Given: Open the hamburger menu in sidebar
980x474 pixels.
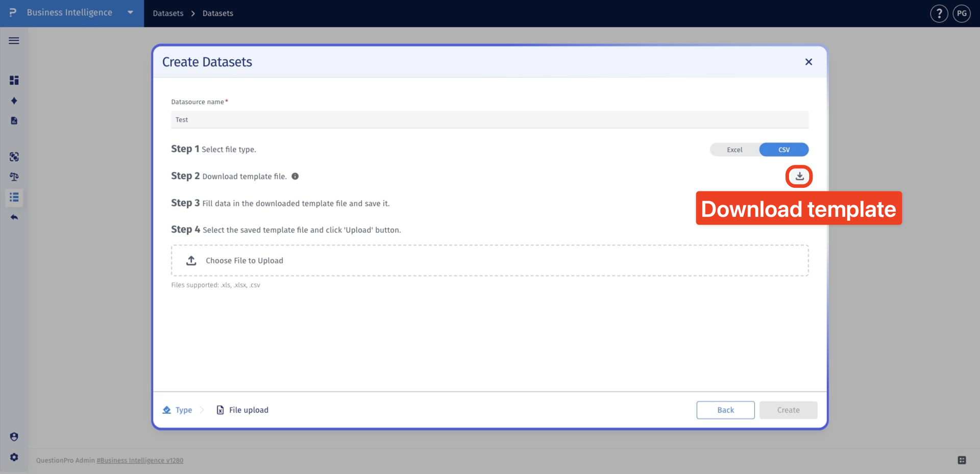Looking at the screenshot, I should (14, 40).
